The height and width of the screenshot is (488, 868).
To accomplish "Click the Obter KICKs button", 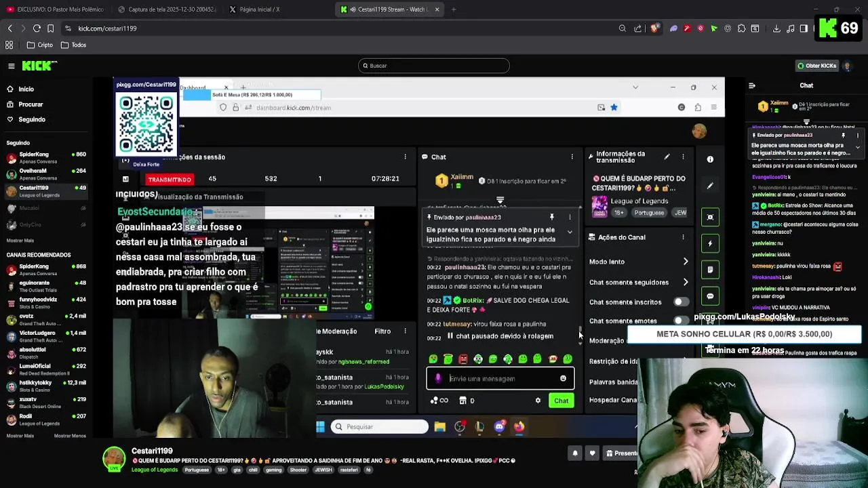I will tap(817, 66).
